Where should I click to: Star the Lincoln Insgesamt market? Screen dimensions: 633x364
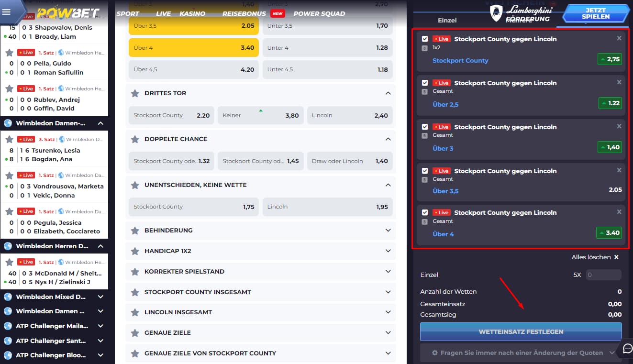pyautogui.click(x=135, y=312)
